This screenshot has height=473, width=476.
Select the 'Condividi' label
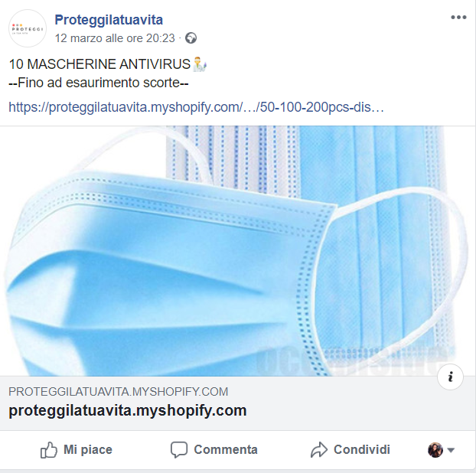tap(361, 449)
